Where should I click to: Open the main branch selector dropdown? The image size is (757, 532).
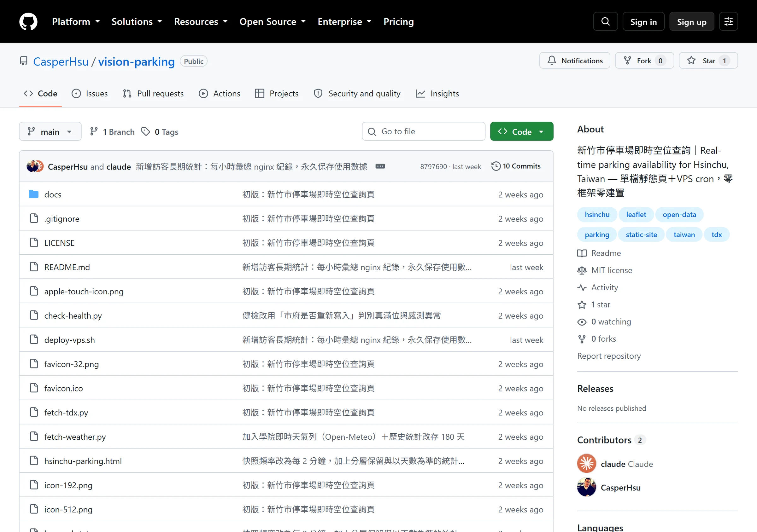point(50,132)
